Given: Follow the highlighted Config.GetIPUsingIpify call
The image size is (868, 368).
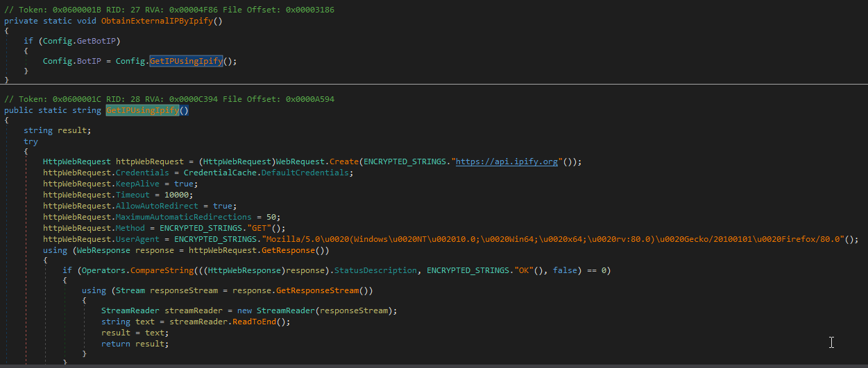Looking at the screenshot, I should coord(186,61).
